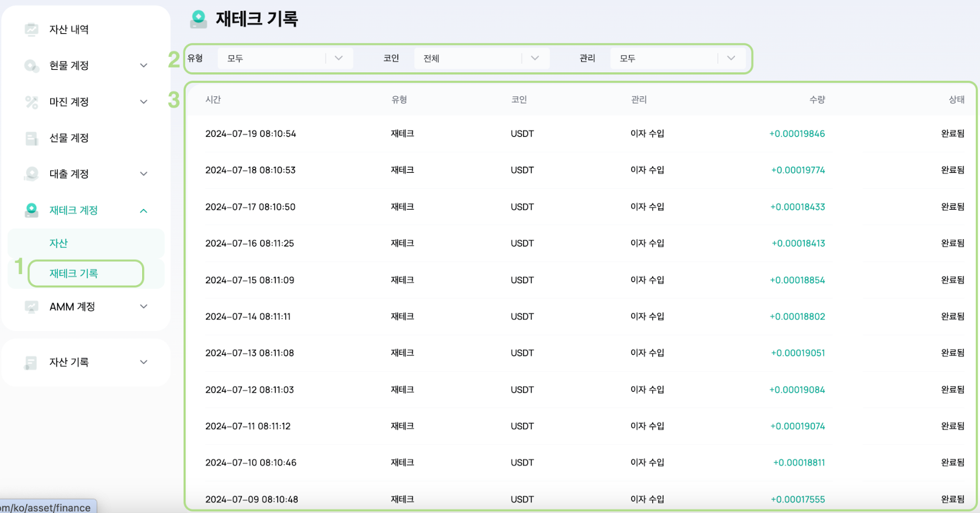
Task: Click the 자산 내역 sidebar icon
Action: 31,29
